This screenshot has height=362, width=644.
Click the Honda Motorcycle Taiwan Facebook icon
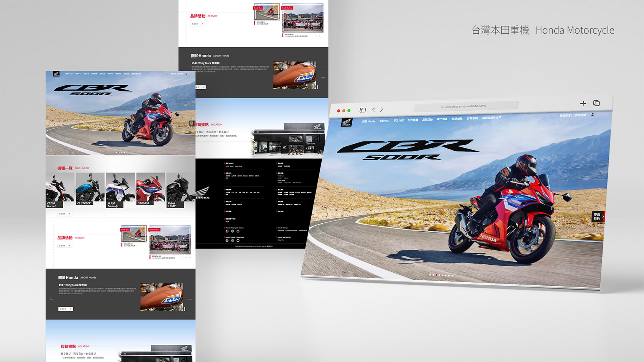(x=227, y=231)
